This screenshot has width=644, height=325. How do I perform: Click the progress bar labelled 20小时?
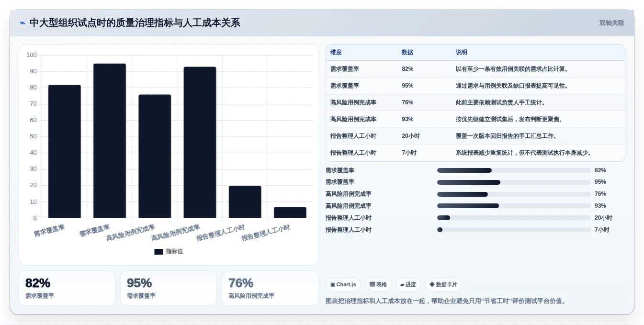tap(514, 218)
